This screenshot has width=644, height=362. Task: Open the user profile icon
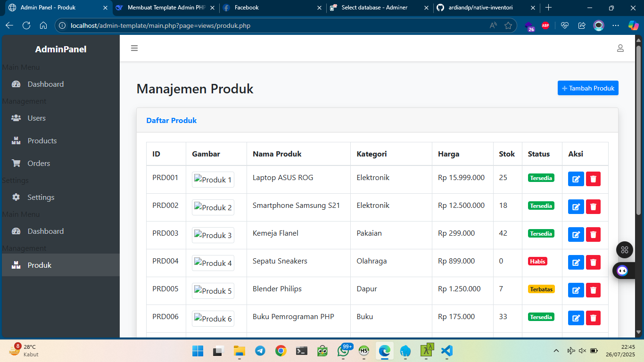coord(620,48)
